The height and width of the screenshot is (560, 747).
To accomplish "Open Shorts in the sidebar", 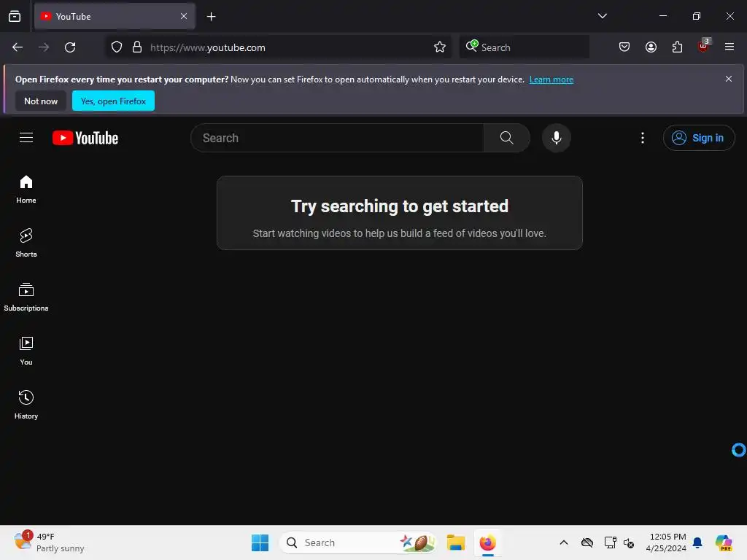I will (x=26, y=244).
